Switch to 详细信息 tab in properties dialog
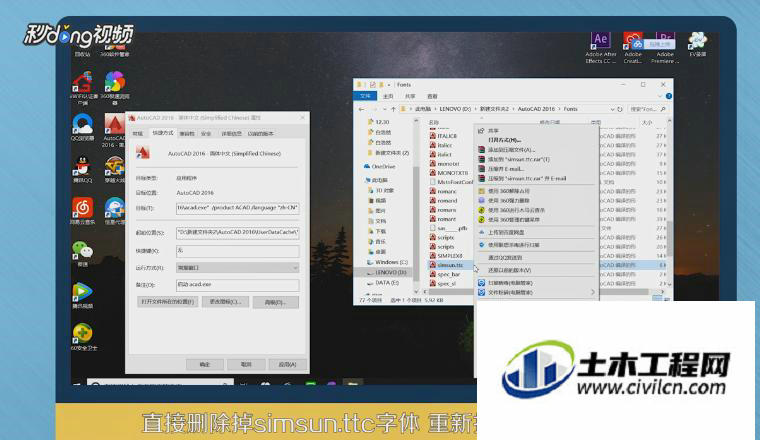 point(231,133)
